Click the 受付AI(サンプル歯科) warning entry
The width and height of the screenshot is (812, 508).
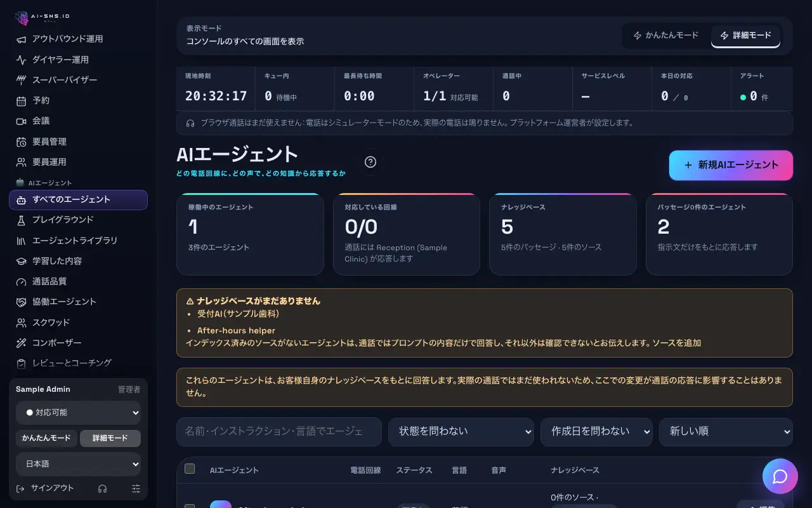coord(239,314)
